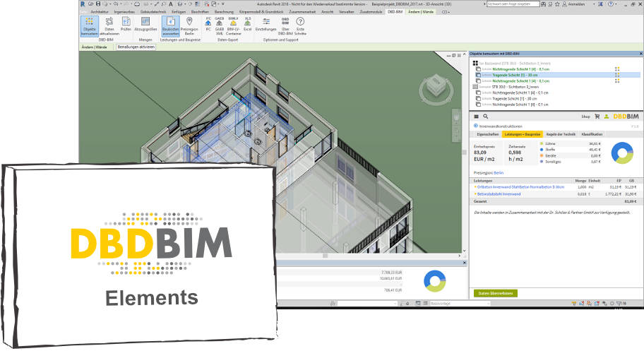Click the blue 'Stoffe' legend dot

click(x=542, y=150)
